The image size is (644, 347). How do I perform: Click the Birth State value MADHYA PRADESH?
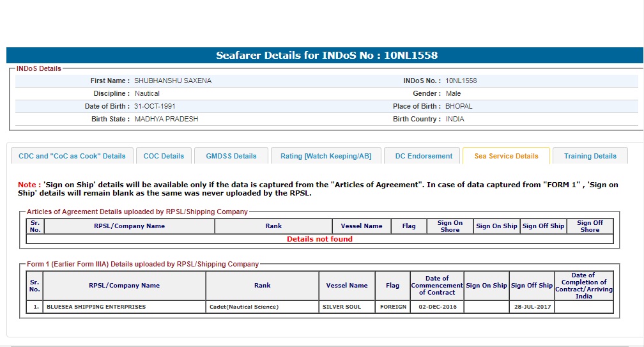tap(166, 120)
